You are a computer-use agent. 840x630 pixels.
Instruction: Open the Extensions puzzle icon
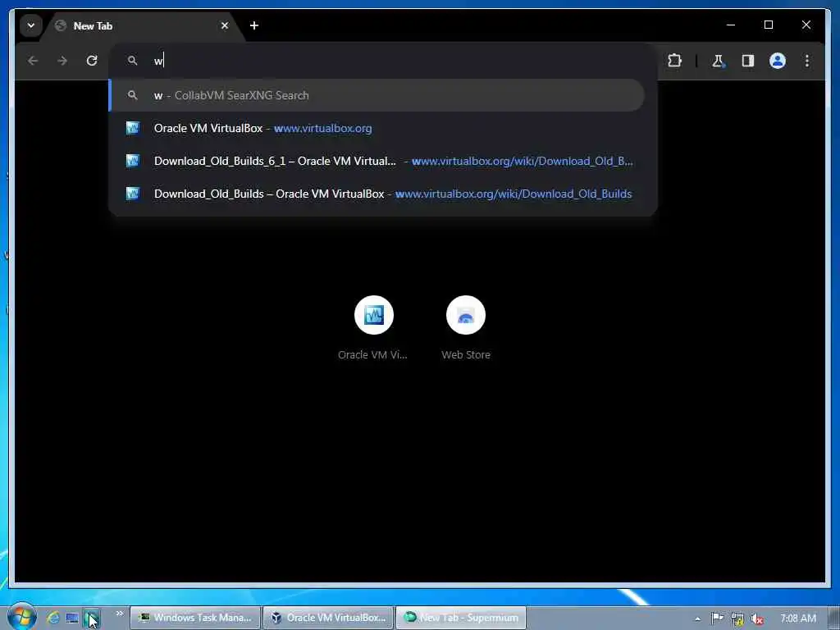(x=675, y=61)
